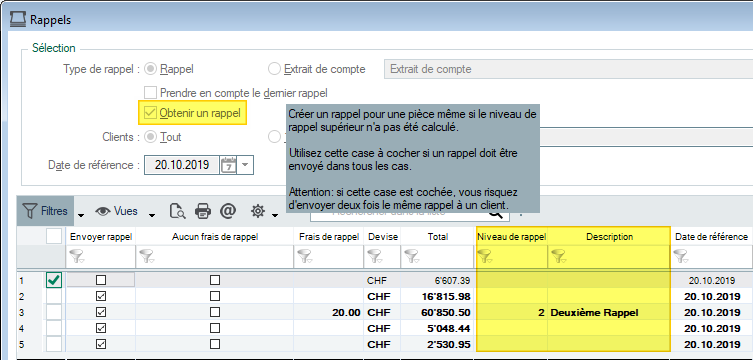This screenshot has height=360, width=753.
Task: Select the Total cell 16'815.98
Action: pos(438,297)
